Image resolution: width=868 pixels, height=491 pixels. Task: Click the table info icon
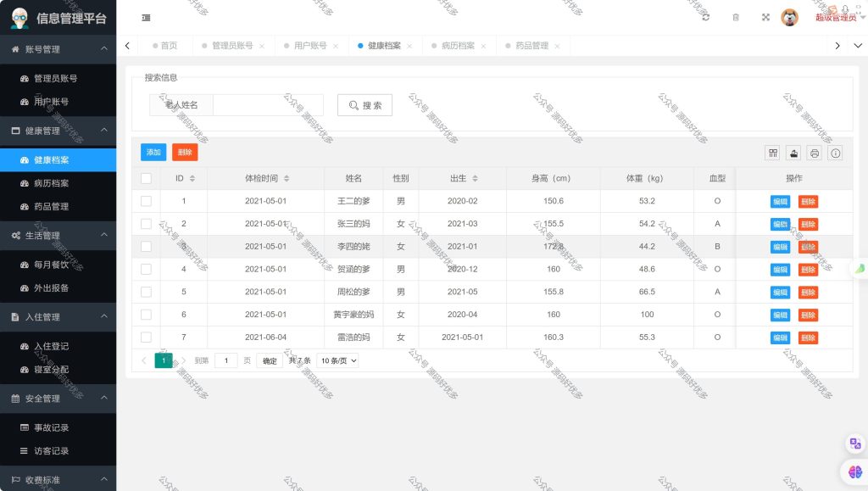point(835,153)
